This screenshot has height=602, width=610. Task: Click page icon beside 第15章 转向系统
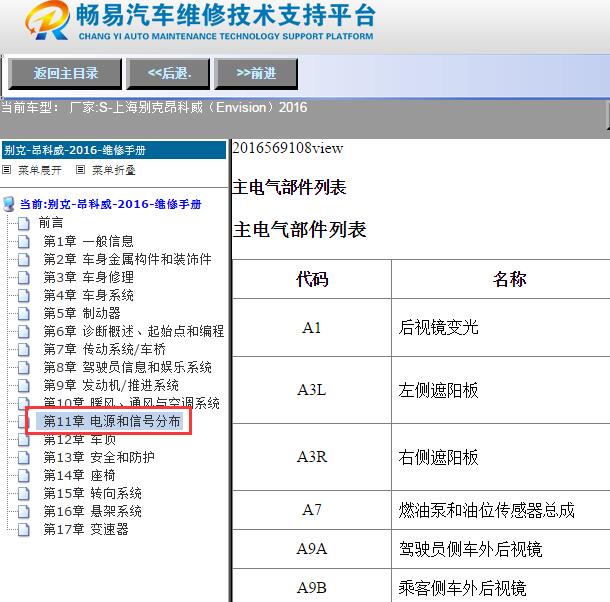pos(24,494)
